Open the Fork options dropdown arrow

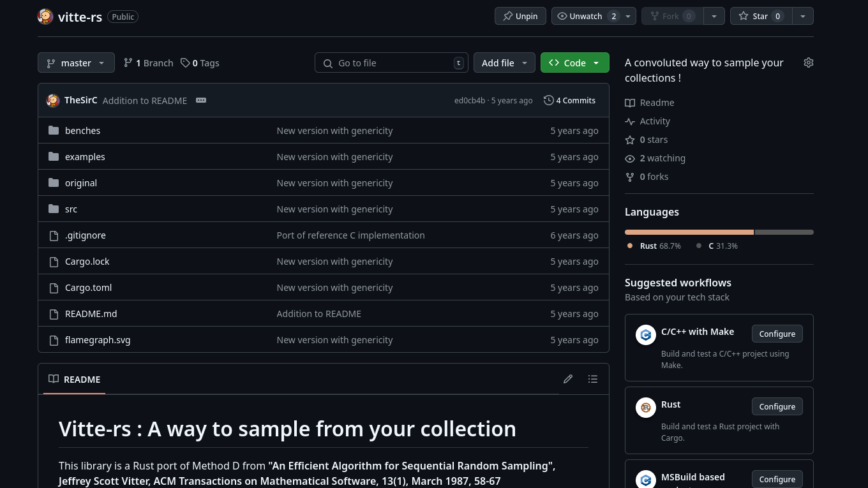714,16
